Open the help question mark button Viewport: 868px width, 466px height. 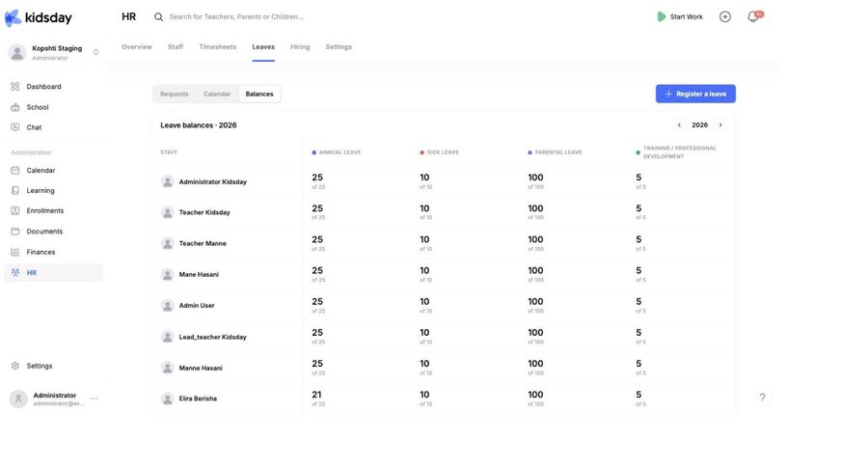point(762,397)
